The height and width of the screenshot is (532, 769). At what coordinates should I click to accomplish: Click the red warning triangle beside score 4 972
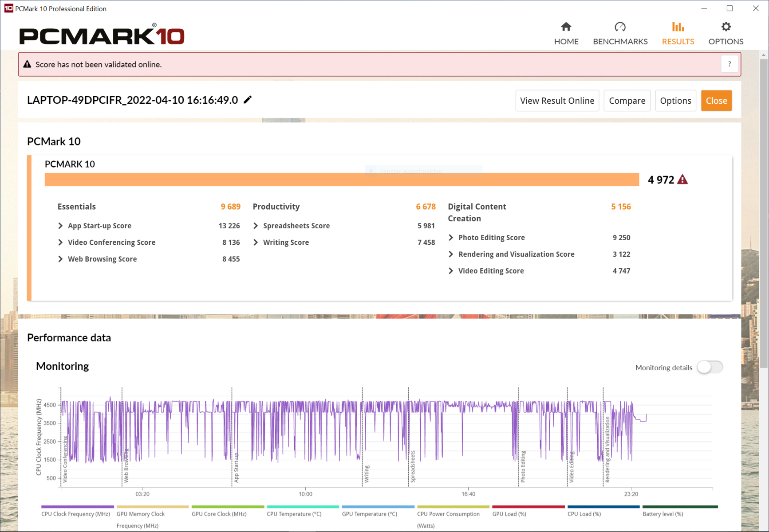tap(682, 180)
